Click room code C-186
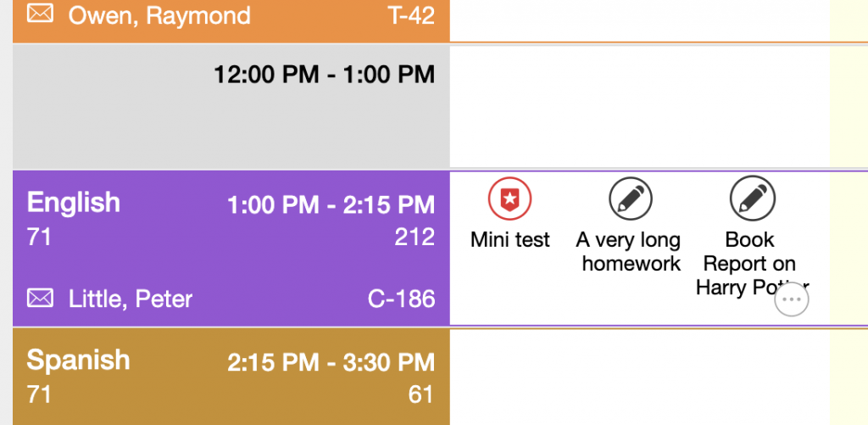 [x=401, y=299]
